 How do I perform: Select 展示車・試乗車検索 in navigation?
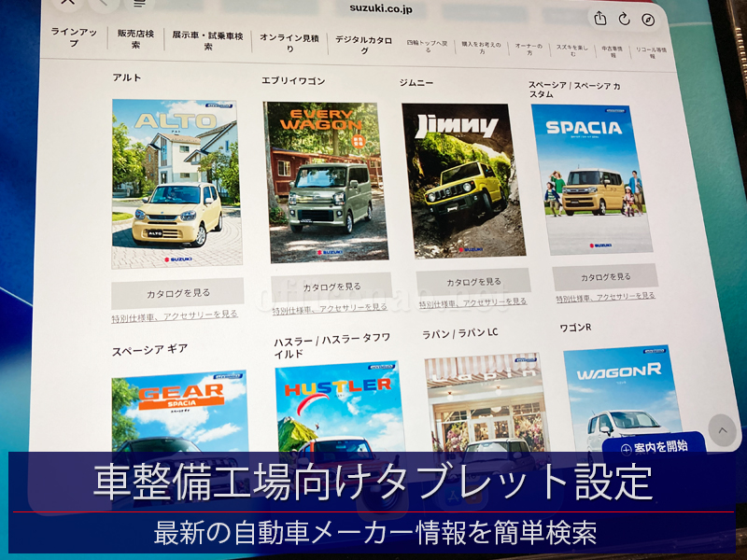coord(206,41)
